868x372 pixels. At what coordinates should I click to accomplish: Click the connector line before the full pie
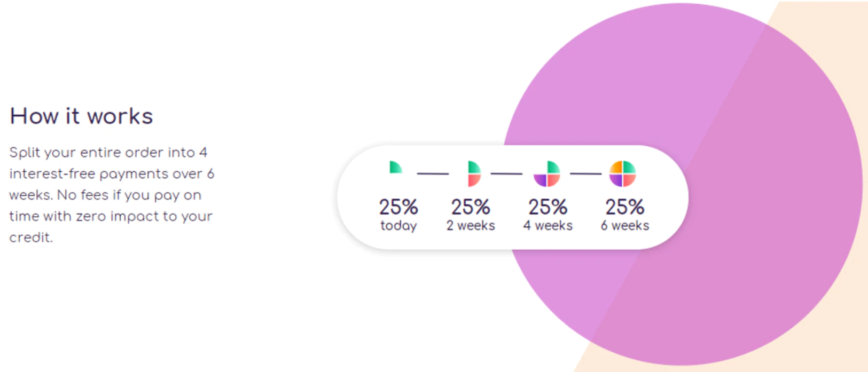click(585, 173)
